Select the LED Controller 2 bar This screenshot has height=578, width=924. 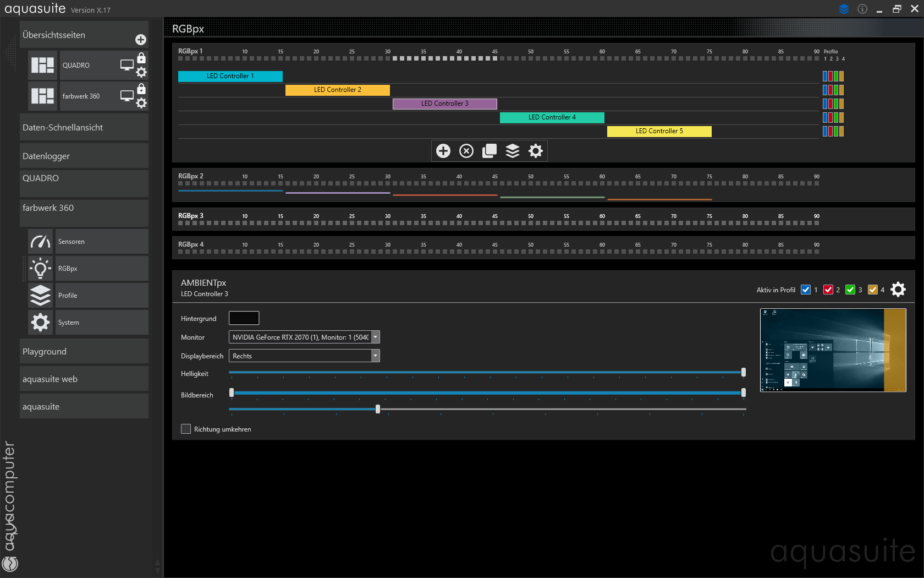(337, 90)
